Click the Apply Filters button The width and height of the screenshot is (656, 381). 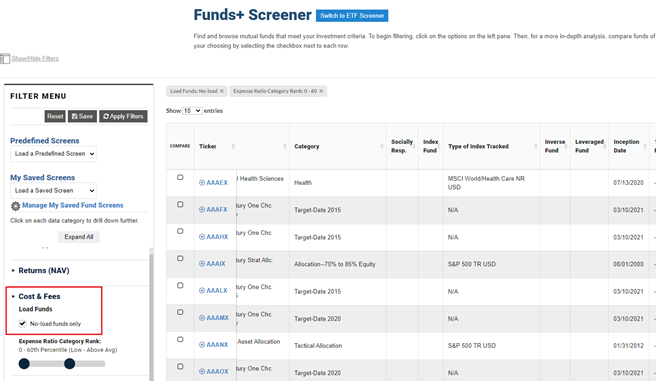123,116
